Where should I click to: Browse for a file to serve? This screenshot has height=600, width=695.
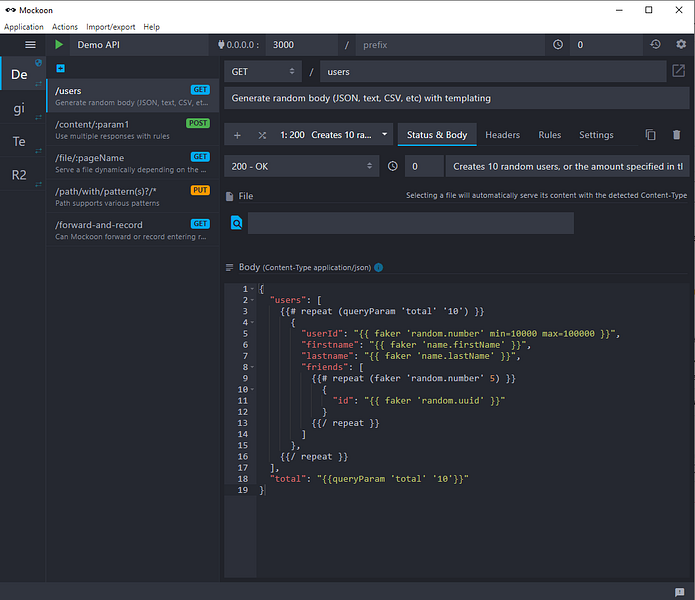pos(237,223)
